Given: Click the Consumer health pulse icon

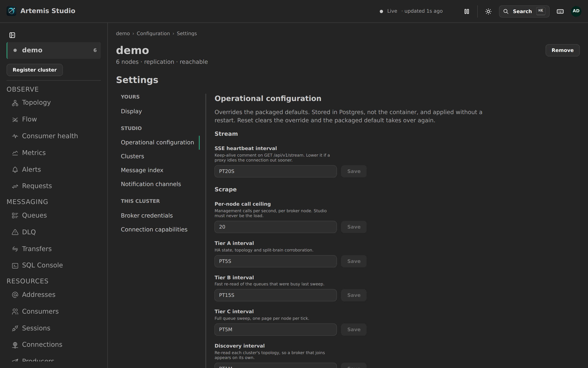Looking at the screenshot, I should [15, 136].
